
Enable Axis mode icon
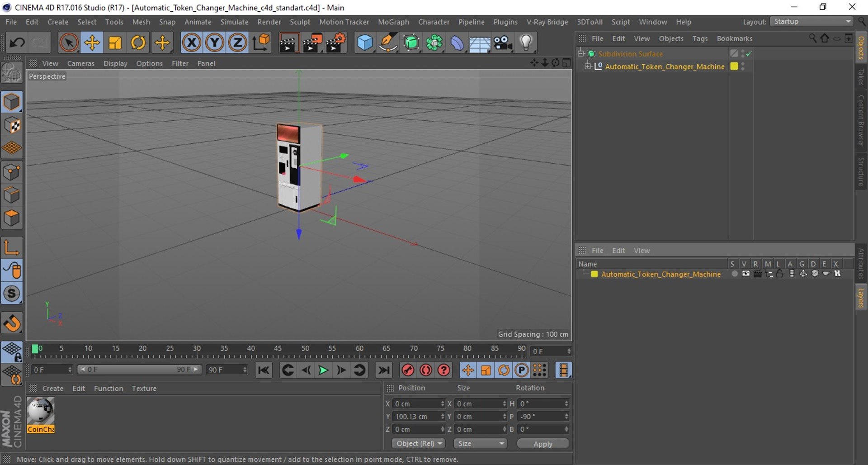[x=12, y=247]
